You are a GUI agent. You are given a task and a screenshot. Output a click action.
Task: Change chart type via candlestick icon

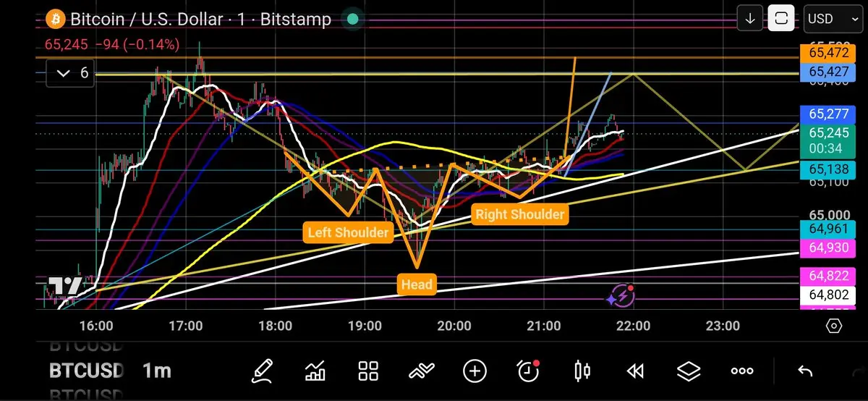pyautogui.click(x=582, y=371)
